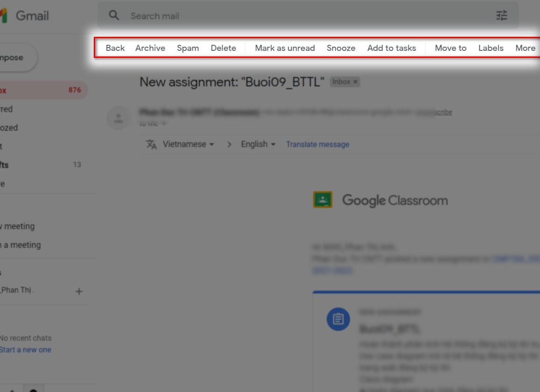Open the search options filter icon
Screen dimensions: 540x392
pyautogui.click(x=501, y=15)
